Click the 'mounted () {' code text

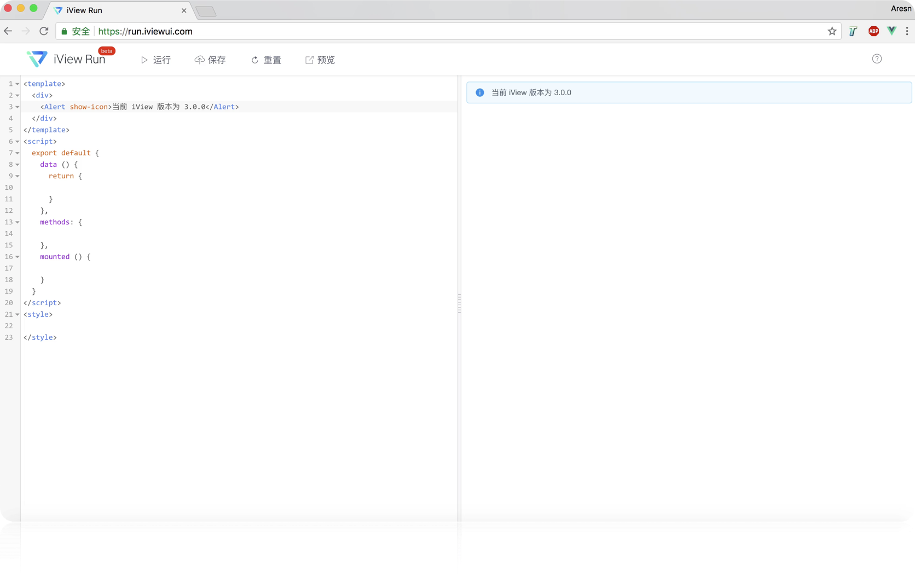(65, 257)
